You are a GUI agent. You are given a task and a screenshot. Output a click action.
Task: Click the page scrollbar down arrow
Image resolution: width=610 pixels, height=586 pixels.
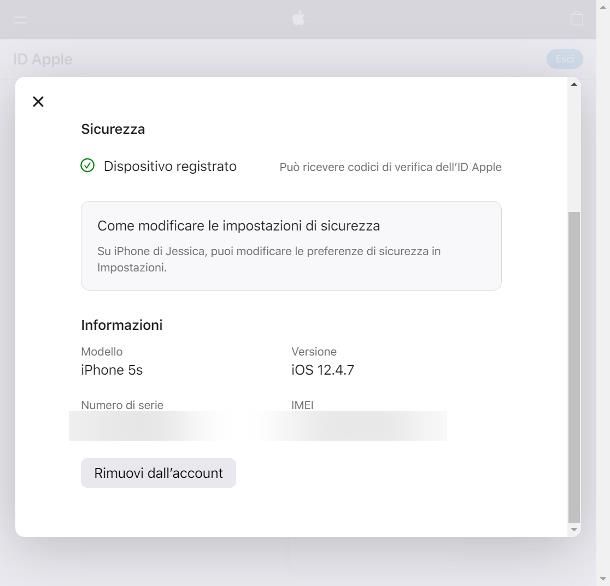pyautogui.click(x=603, y=579)
